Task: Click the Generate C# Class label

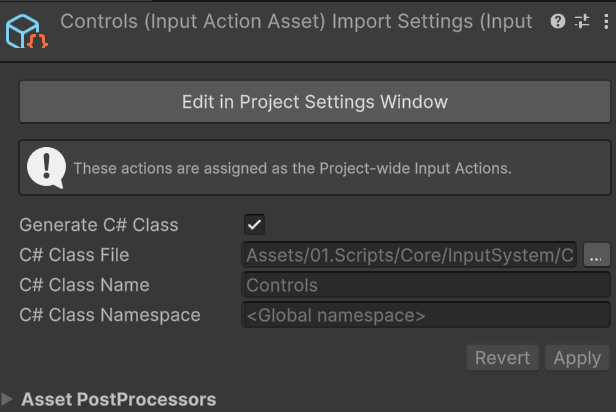Action: (x=99, y=225)
